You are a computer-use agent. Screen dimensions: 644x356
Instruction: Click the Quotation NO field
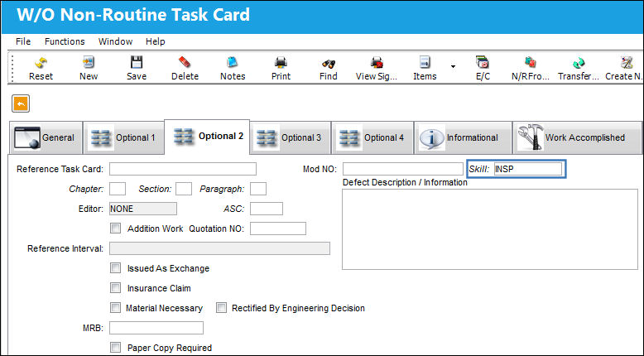(278, 229)
